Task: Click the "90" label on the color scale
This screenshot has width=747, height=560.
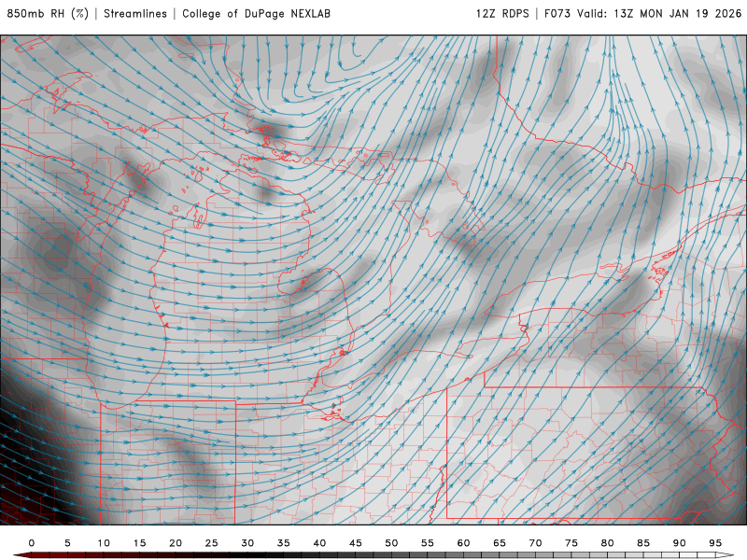Action: (679, 543)
